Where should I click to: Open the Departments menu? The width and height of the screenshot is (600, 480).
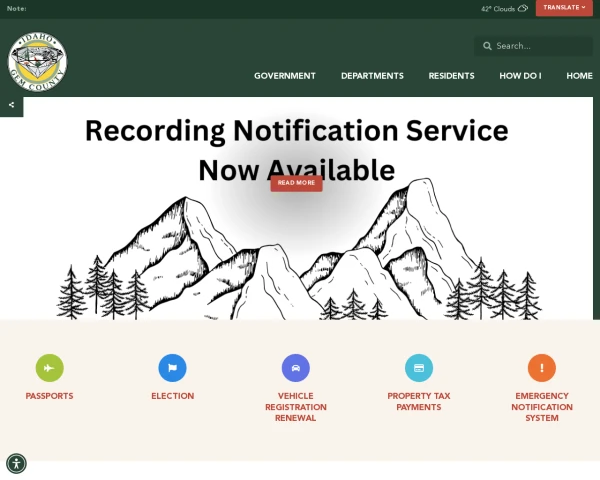point(372,76)
